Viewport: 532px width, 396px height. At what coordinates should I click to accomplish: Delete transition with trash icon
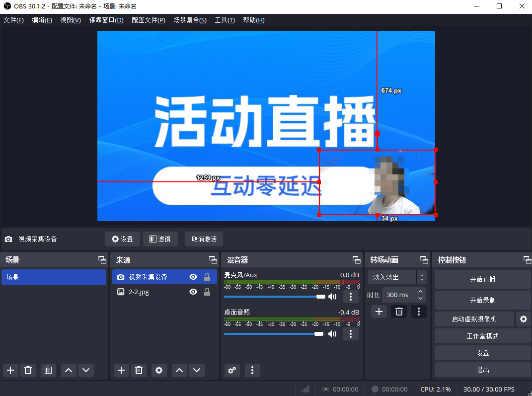(x=398, y=312)
